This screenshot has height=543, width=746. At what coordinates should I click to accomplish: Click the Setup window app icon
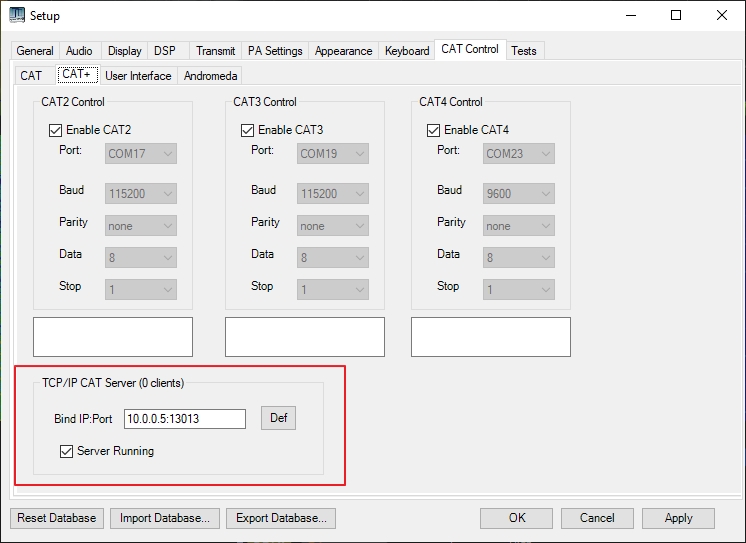tap(17, 16)
